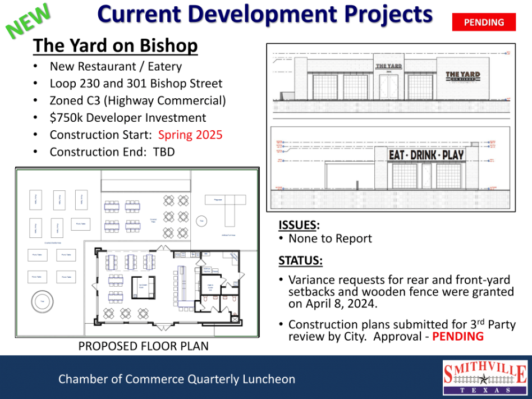
Task: Click 'THE YARD ON BISHOP' wall sign in elevation
Action: click(x=463, y=76)
